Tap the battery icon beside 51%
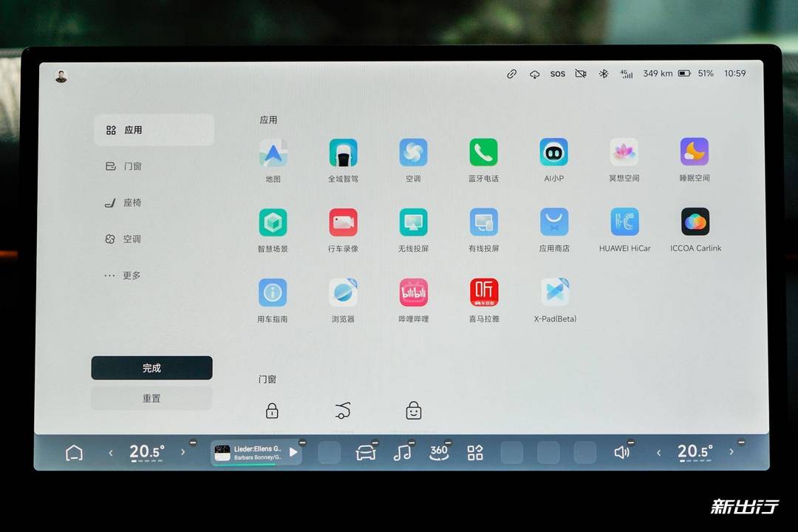 tap(684, 73)
